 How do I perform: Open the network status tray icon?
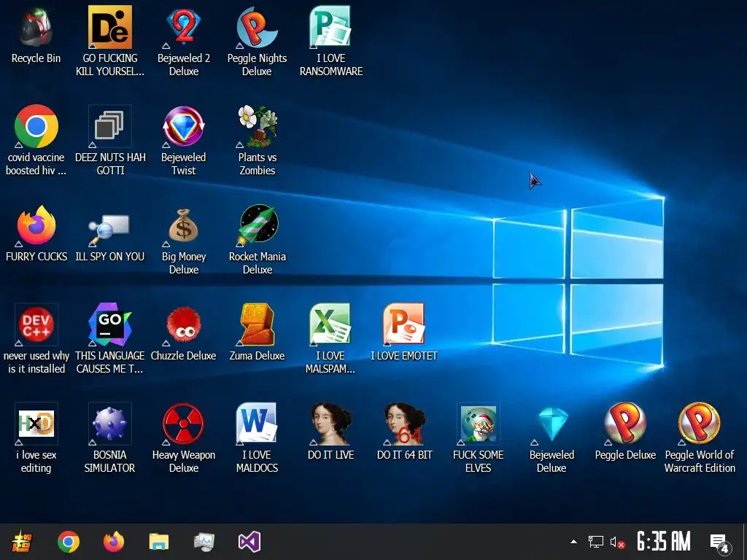tap(595, 542)
